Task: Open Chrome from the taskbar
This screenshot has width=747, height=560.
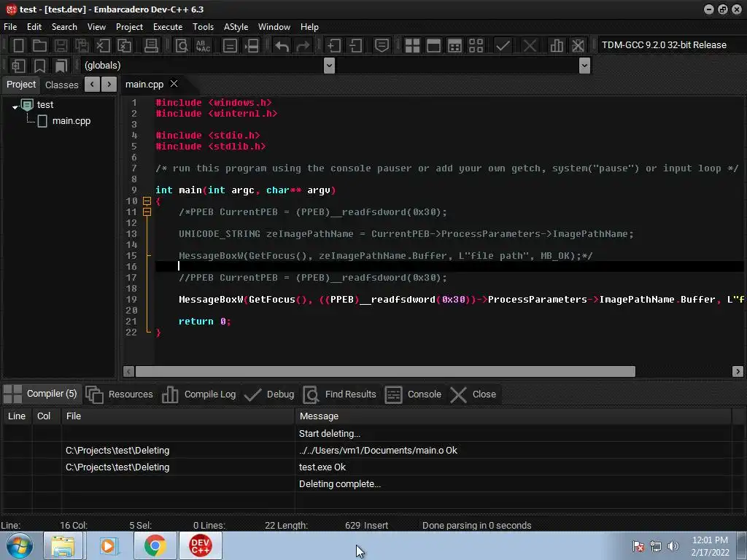Action: point(155,545)
